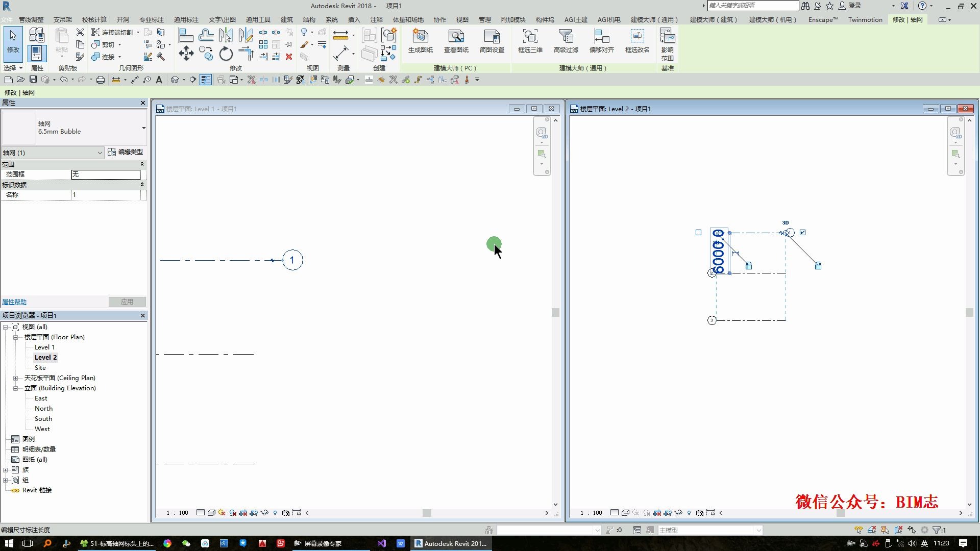This screenshot has width=980, height=551.
Task: Switch to the 注释 ribbon tab
Action: tap(376, 19)
